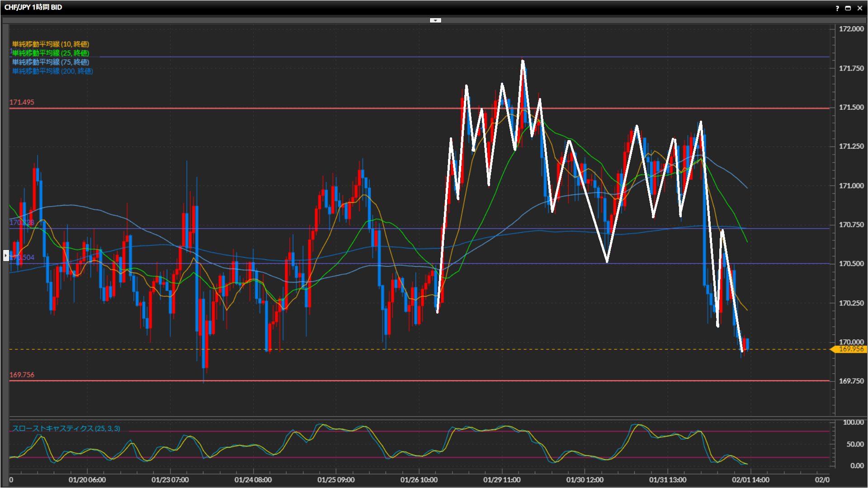The image size is (868, 488).
Task: Click the 169.756 red horizontal line label
Action: 22,375
